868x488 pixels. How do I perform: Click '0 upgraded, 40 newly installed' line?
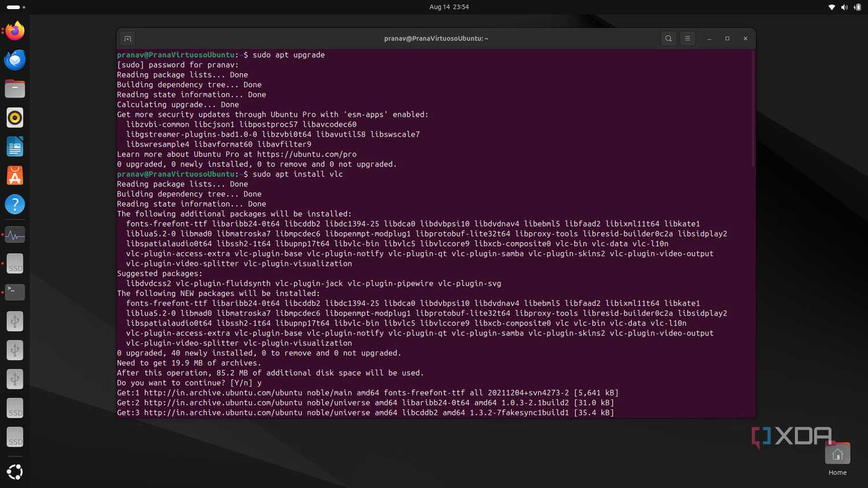tap(259, 353)
